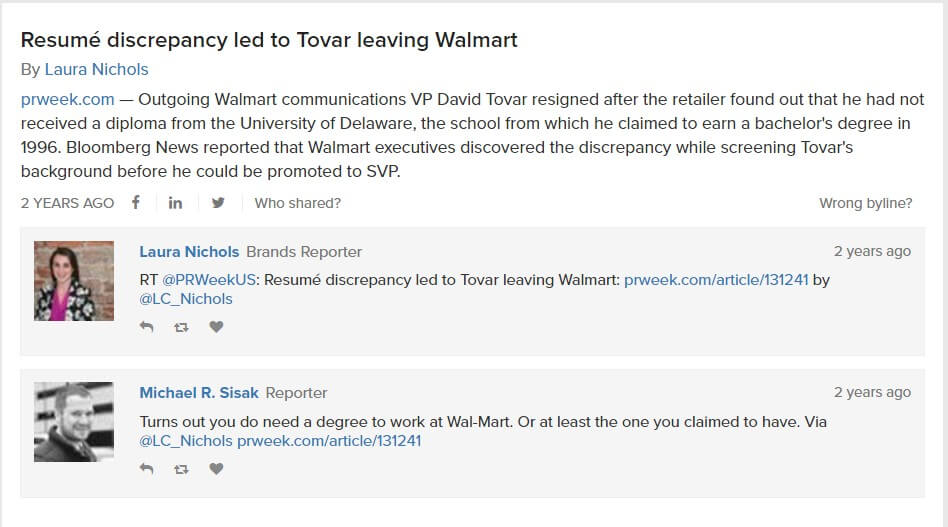The width and height of the screenshot is (948, 527).
Task: Open Michael R. Sisak's profile photo
Action: (74, 422)
